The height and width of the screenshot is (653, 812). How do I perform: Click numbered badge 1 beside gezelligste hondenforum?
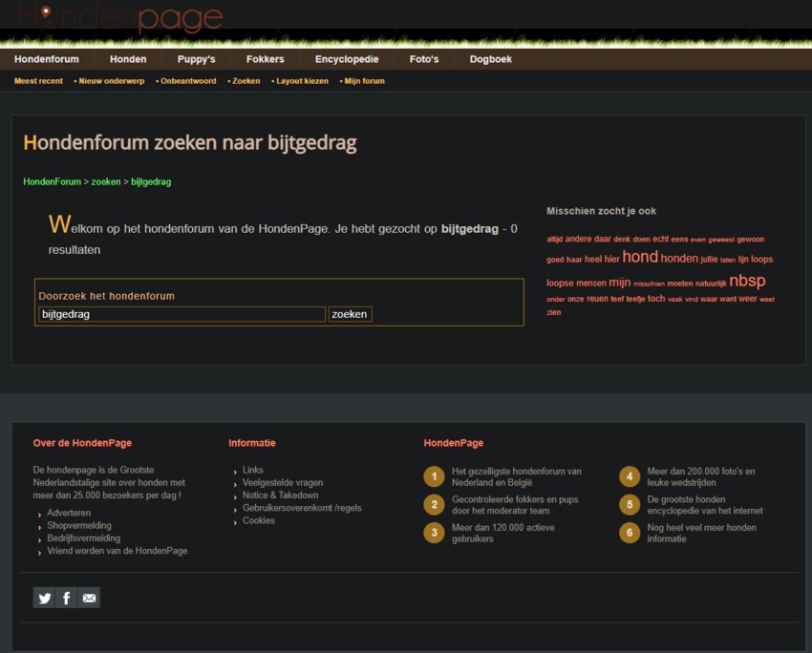[434, 476]
